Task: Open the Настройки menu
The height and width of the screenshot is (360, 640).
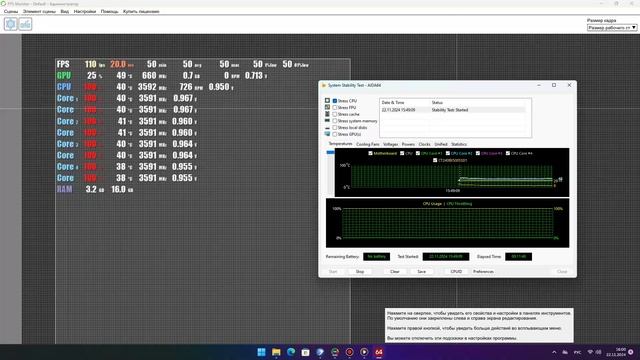Action: click(x=85, y=11)
